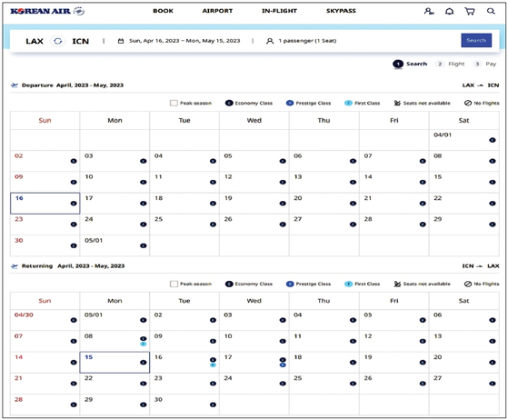Viewport: 508px width, 420px height.
Task: Edit the 1 passenger selection
Action: [x=307, y=41]
